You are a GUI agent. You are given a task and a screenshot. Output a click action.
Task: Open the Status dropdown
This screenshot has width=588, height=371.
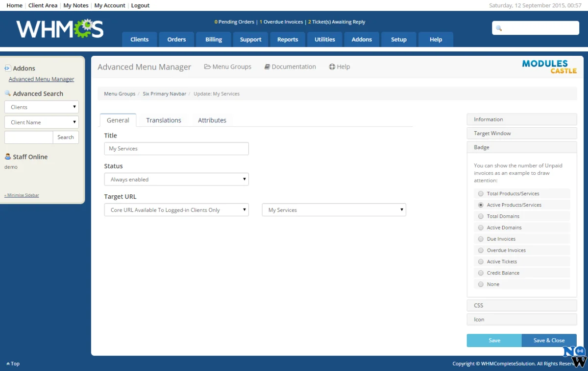point(176,180)
